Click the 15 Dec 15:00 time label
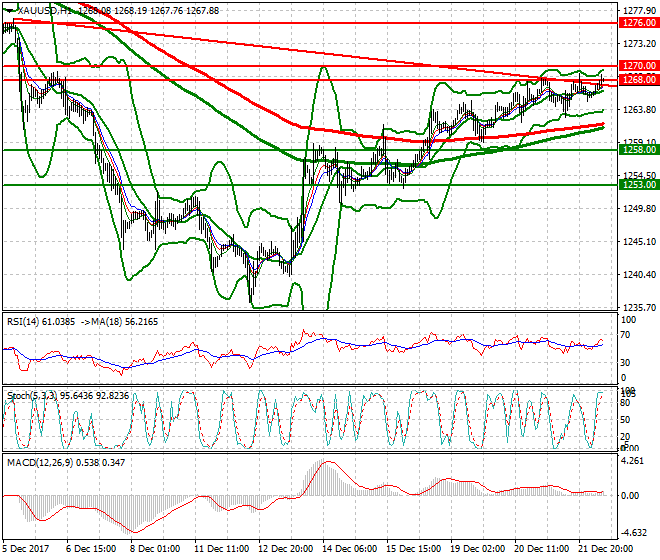Image resolution: width=660 pixels, height=560 pixels. (x=413, y=549)
